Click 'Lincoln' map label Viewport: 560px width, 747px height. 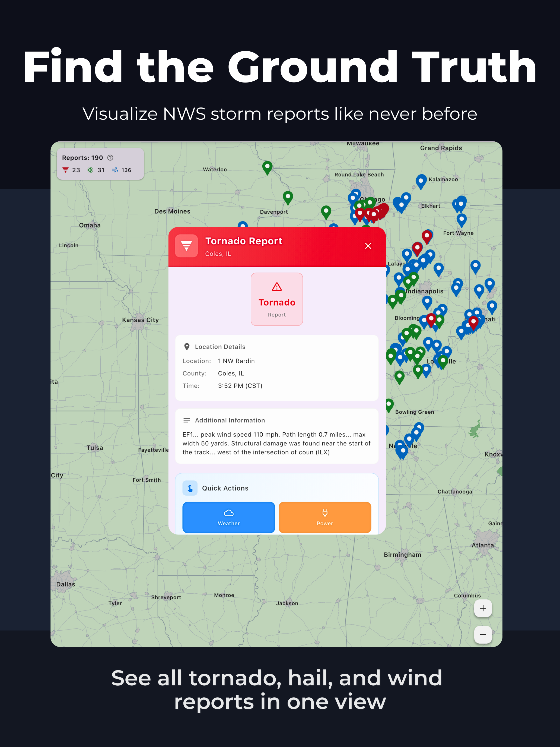pyautogui.click(x=69, y=245)
